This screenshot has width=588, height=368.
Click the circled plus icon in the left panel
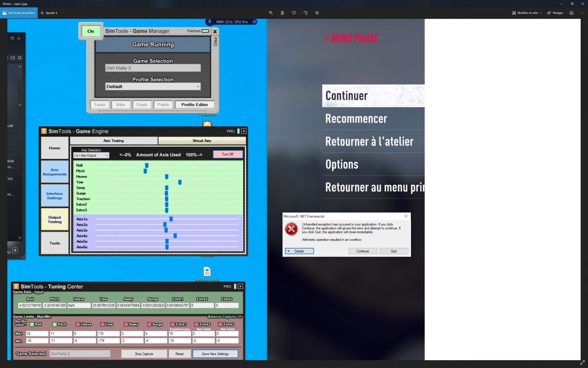(x=15, y=250)
